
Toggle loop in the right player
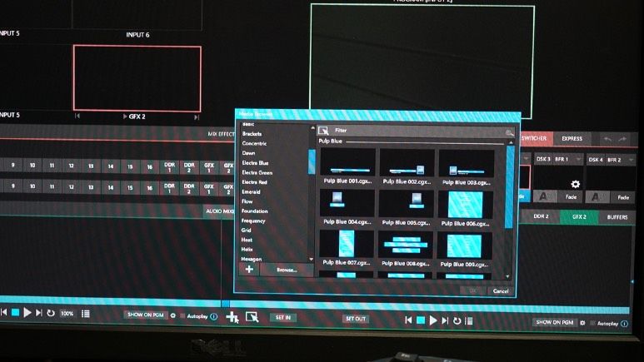click(457, 320)
